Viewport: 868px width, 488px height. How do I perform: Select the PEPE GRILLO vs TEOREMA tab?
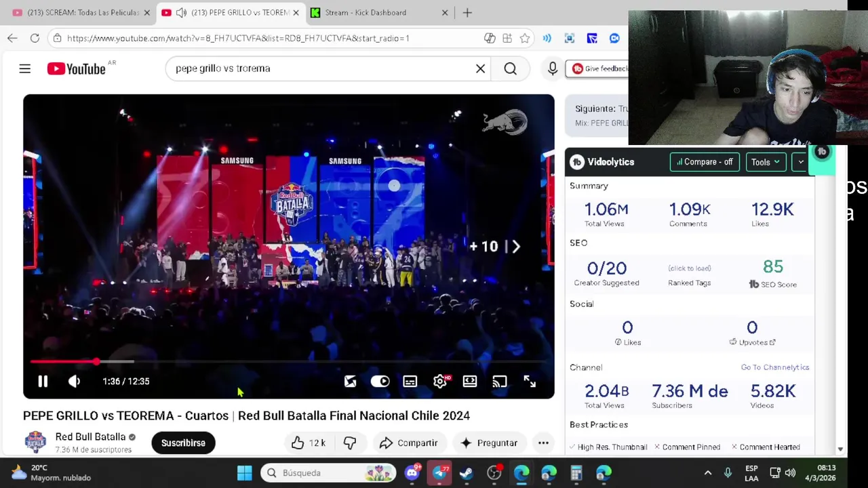pyautogui.click(x=240, y=12)
